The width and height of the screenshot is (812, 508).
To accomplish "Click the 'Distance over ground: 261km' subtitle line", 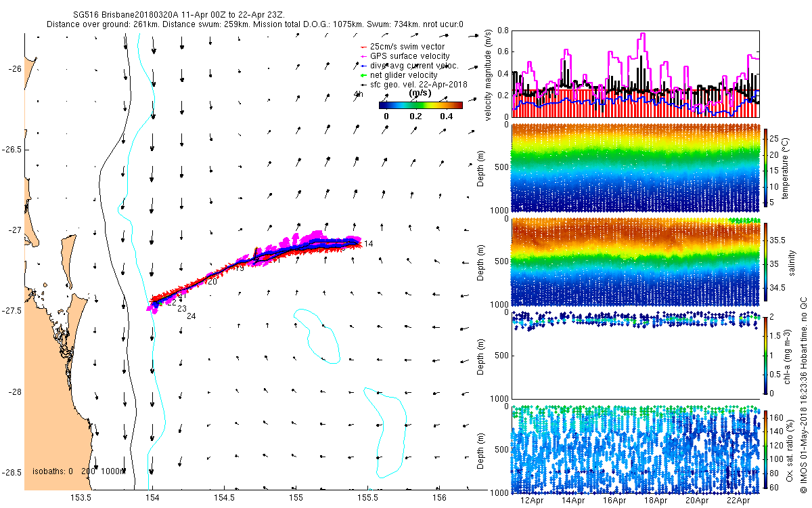I will point(255,24).
